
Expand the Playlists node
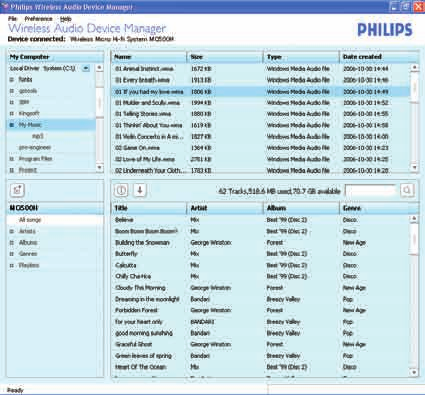tap(12, 265)
